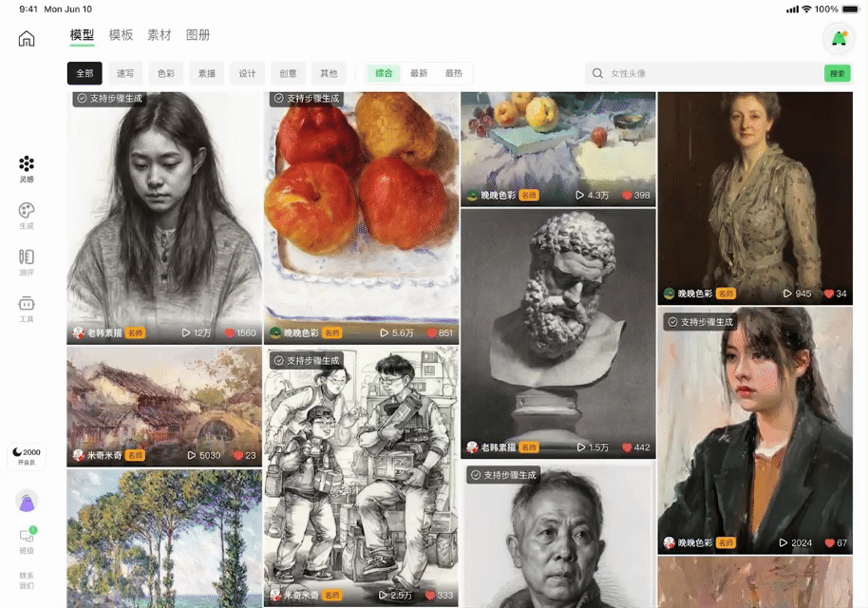Screen dimensions: 868x608
Task: Sort by 最热
Action: (454, 73)
